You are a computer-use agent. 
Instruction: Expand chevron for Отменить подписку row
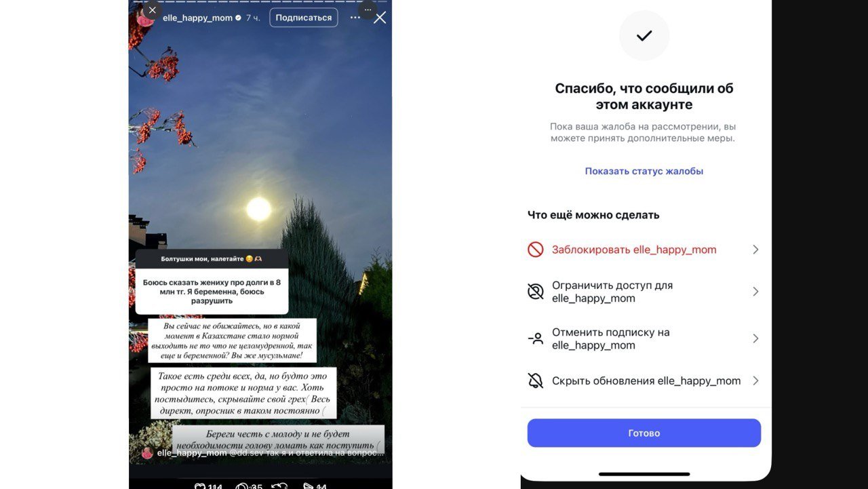(755, 338)
